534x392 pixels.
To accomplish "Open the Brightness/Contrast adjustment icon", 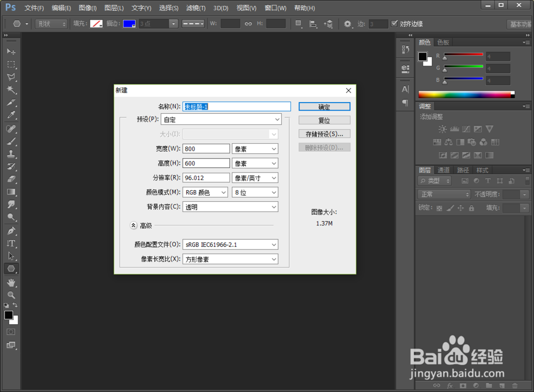I will 442,129.
